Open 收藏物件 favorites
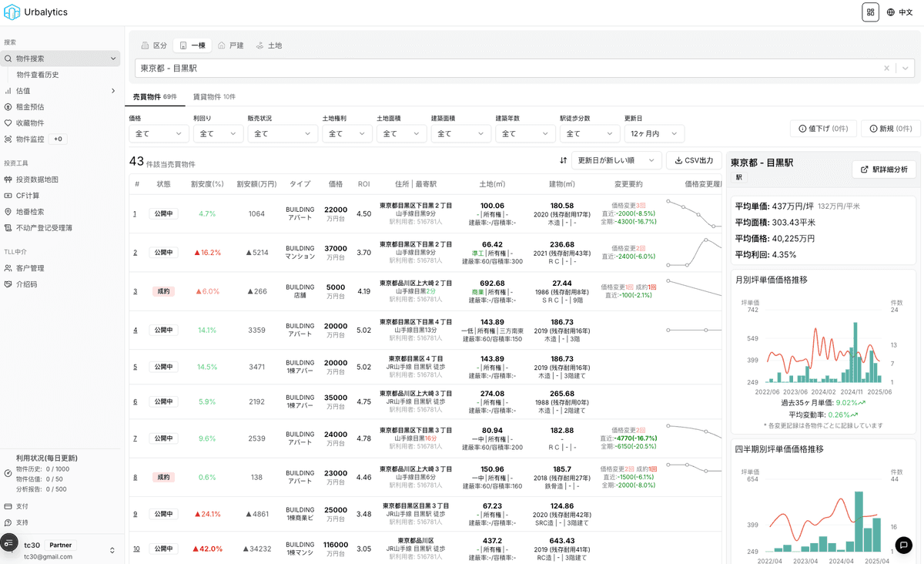924x564 pixels. 30,123
